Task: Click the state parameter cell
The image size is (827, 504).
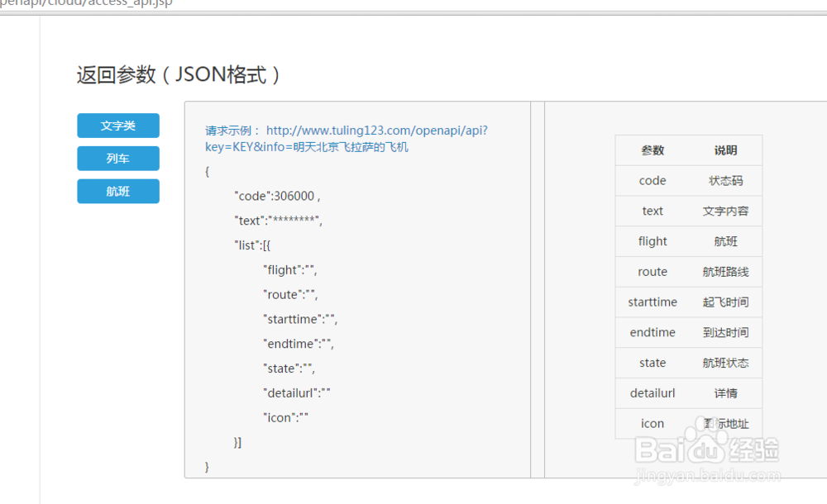Action: coord(653,363)
